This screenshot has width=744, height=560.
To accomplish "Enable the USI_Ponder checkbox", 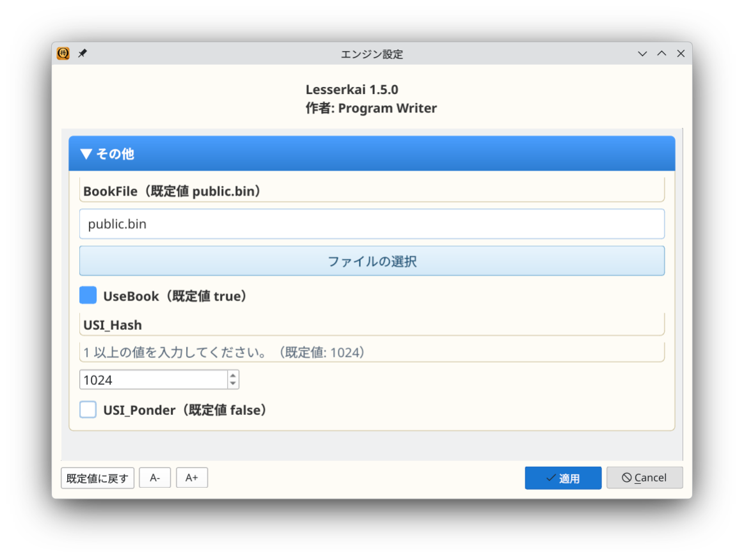I will [x=88, y=409].
